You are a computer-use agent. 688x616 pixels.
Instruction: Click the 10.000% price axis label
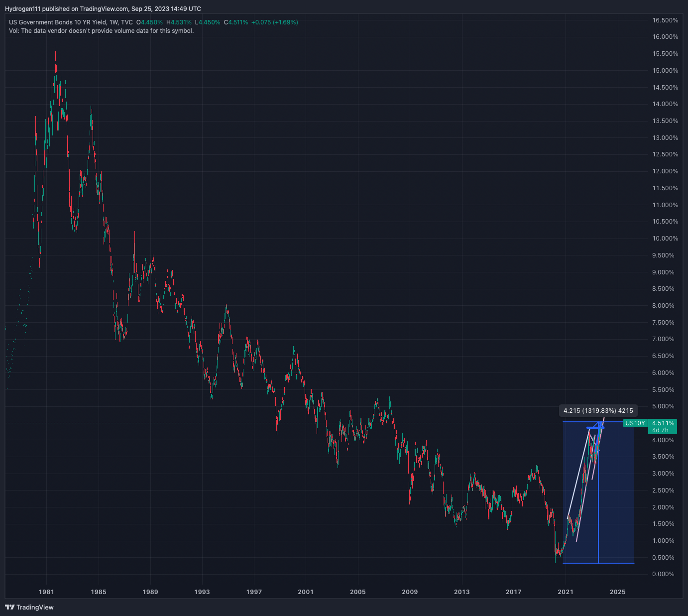click(x=665, y=239)
